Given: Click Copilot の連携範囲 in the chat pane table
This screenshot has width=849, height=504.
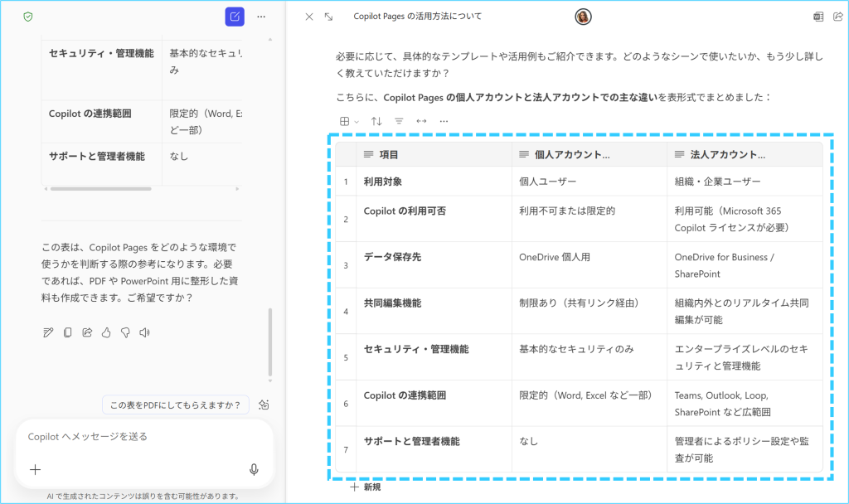Looking at the screenshot, I should coord(90,114).
